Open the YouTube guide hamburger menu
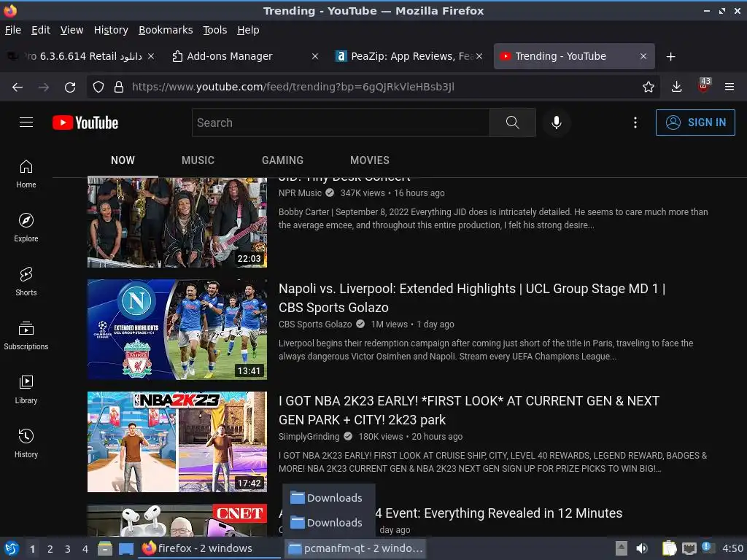The height and width of the screenshot is (560, 747). 26,122
